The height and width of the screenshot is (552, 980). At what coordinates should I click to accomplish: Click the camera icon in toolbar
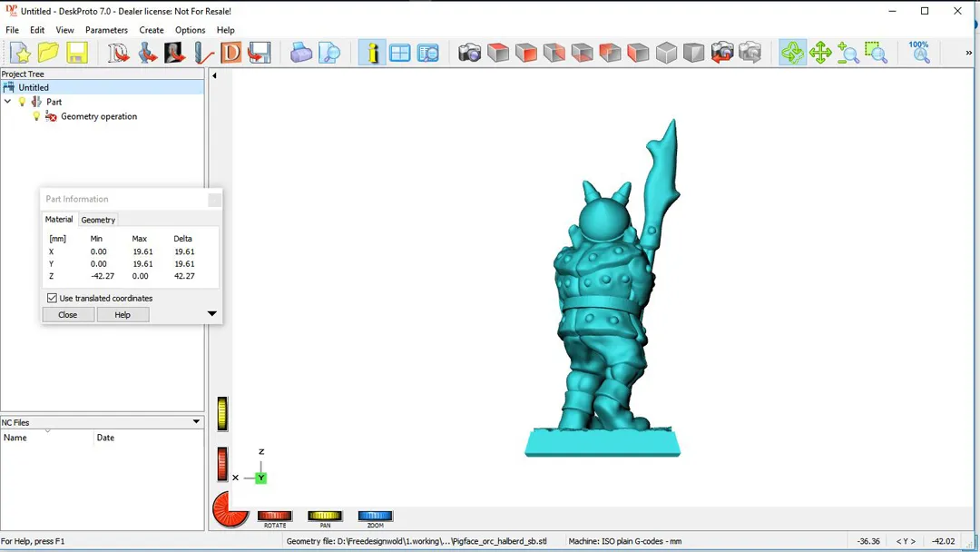point(469,53)
